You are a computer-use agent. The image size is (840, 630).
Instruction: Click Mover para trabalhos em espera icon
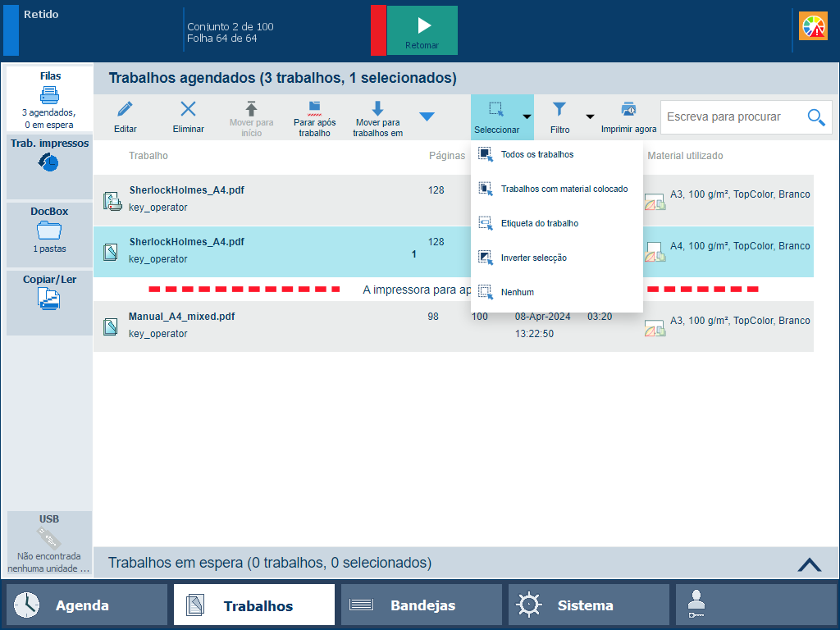pyautogui.click(x=377, y=108)
